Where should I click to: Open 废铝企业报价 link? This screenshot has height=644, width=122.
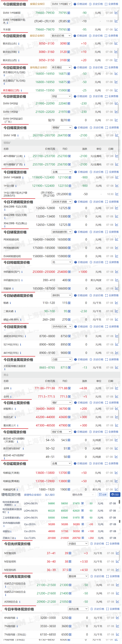click(37, 36)
